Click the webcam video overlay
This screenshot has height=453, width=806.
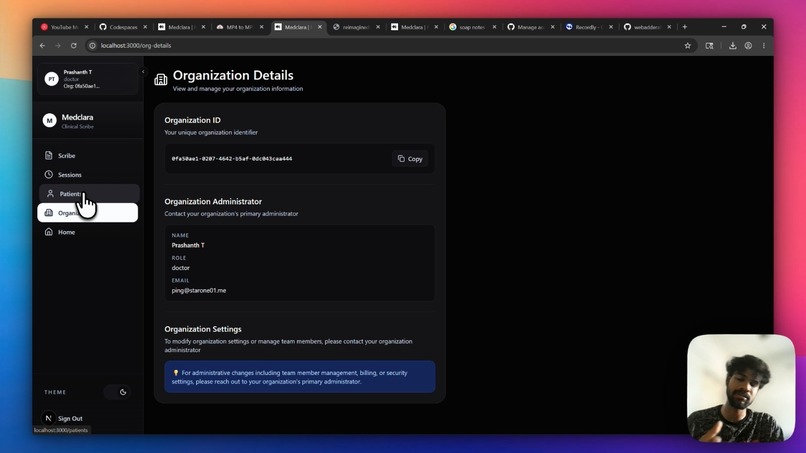click(741, 388)
